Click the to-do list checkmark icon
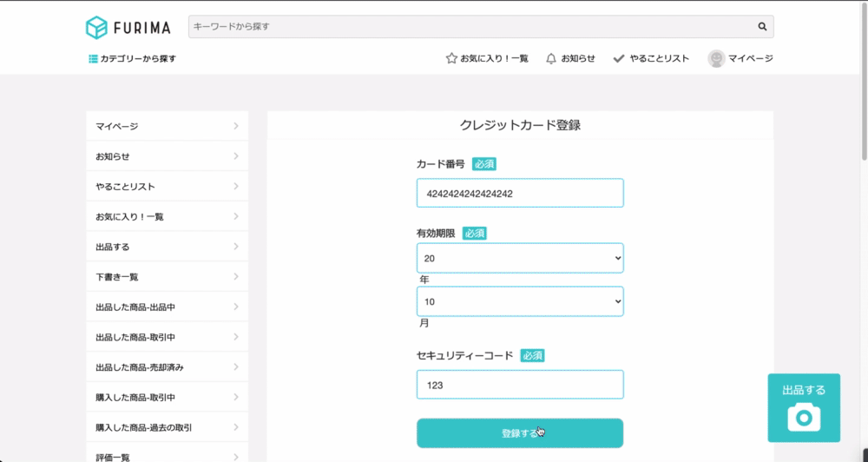This screenshot has width=868, height=462. [x=619, y=58]
